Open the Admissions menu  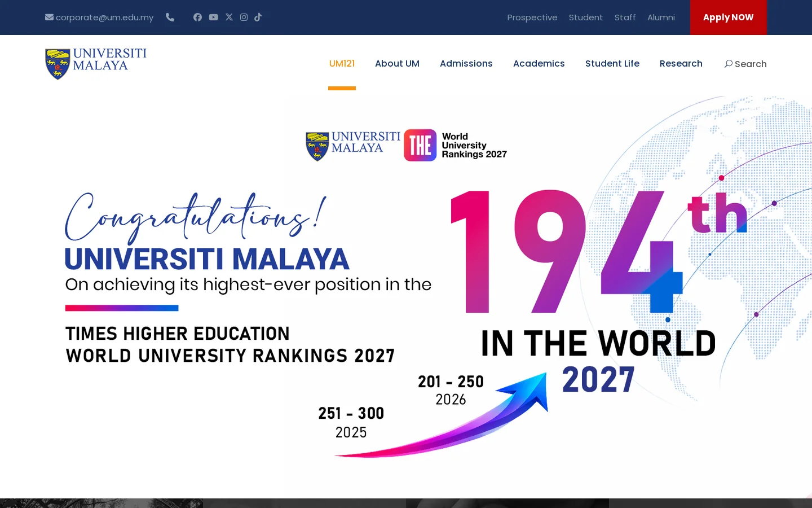coord(466,63)
